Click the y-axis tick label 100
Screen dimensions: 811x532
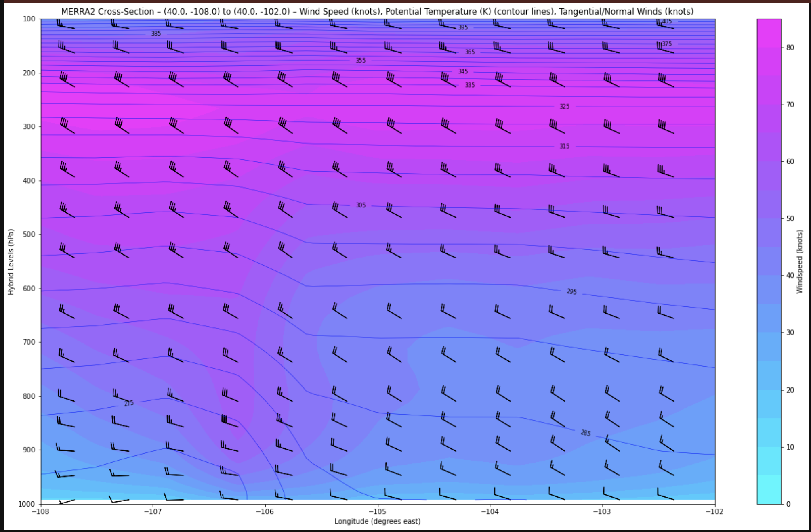[x=29, y=19]
